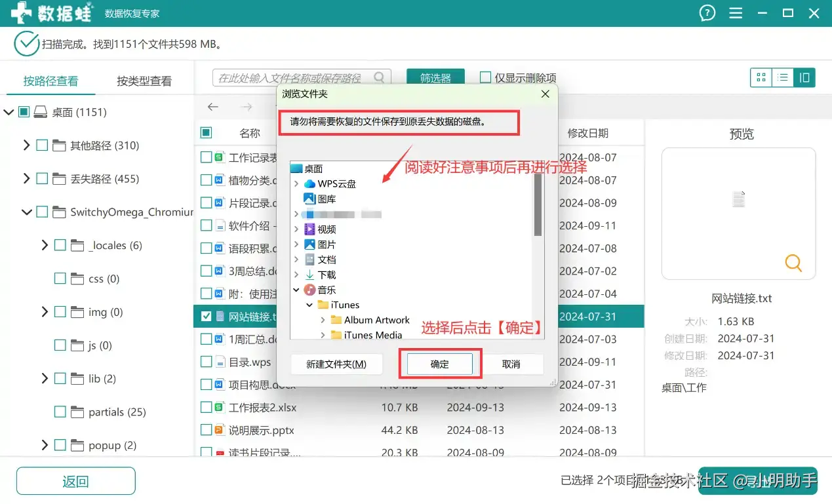The height and width of the screenshot is (504, 832).
Task: Click 确定 to confirm folder
Action: point(440,364)
